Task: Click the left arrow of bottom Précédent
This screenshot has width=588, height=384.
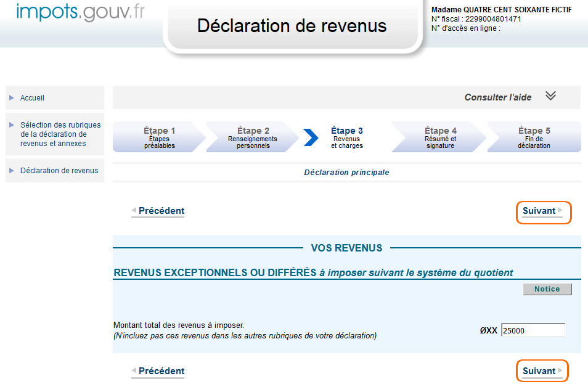Action: point(134,370)
